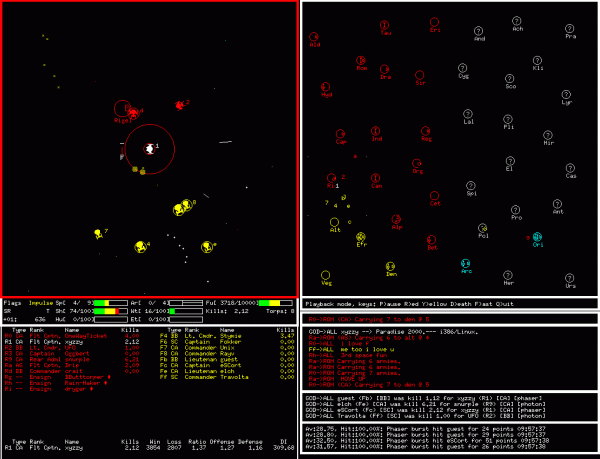Image resolution: width=600 pixels, height=459 pixels.
Task: Select the yellow Efr planet
Action: 362,238
